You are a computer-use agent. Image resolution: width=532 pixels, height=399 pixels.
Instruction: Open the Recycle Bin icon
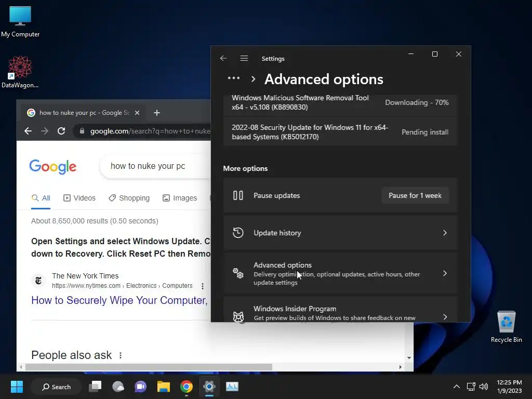pos(506,326)
